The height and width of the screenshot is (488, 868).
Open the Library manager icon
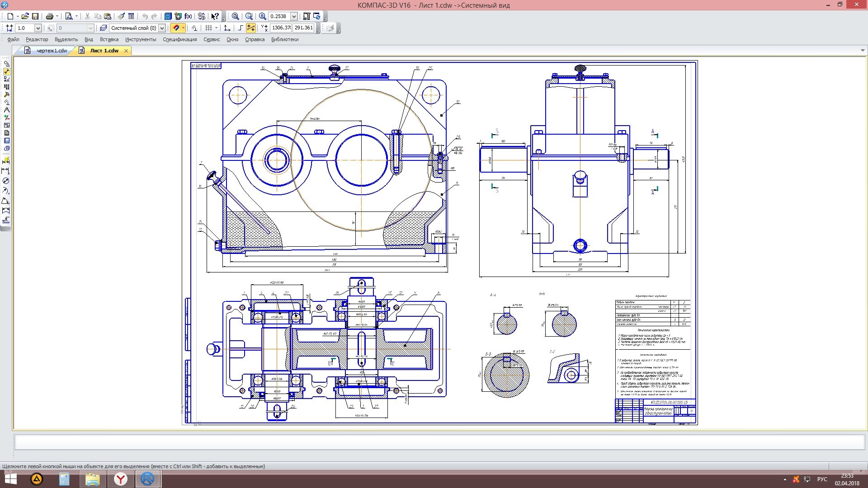(x=168, y=16)
